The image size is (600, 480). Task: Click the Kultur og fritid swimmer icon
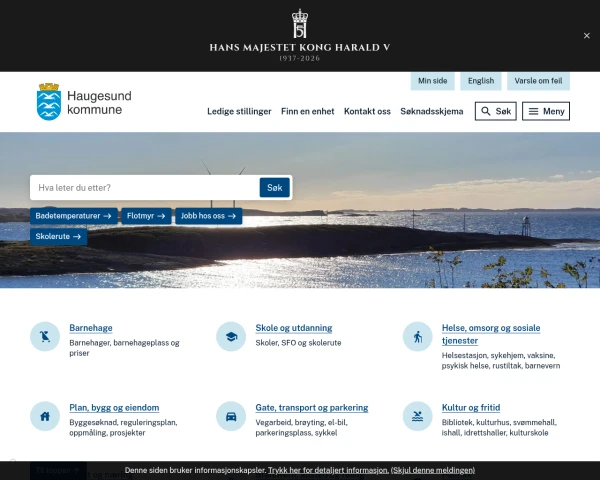pyautogui.click(x=417, y=416)
